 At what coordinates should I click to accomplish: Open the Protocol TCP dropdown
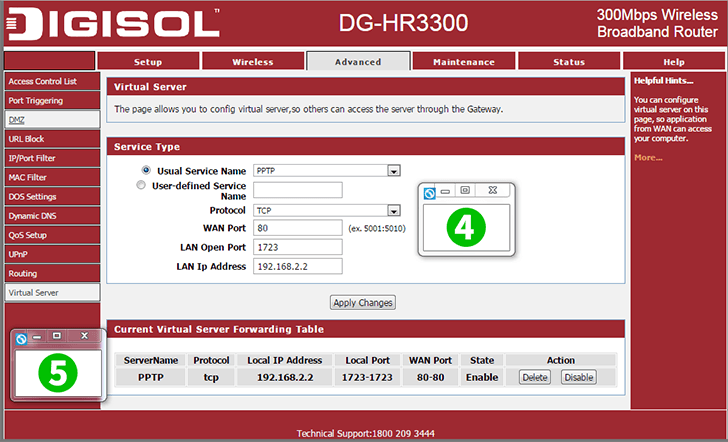tap(327, 210)
